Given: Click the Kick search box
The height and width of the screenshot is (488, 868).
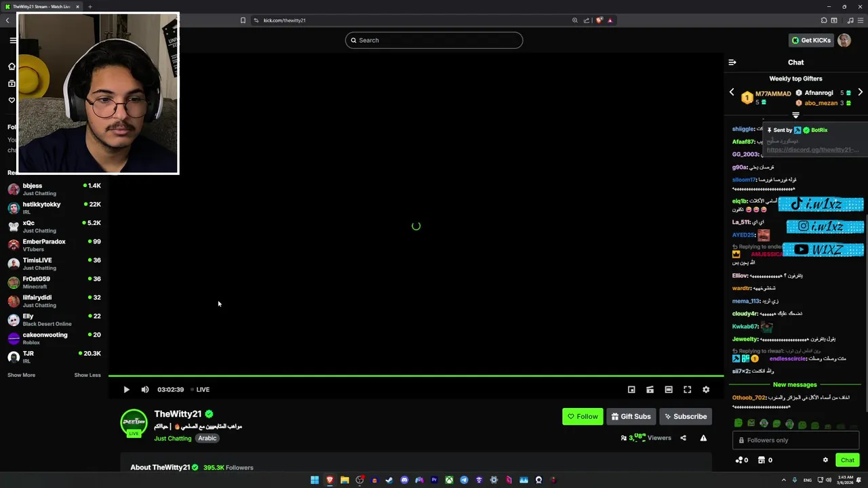Looking at the screenshot, I should click(434, 40).
